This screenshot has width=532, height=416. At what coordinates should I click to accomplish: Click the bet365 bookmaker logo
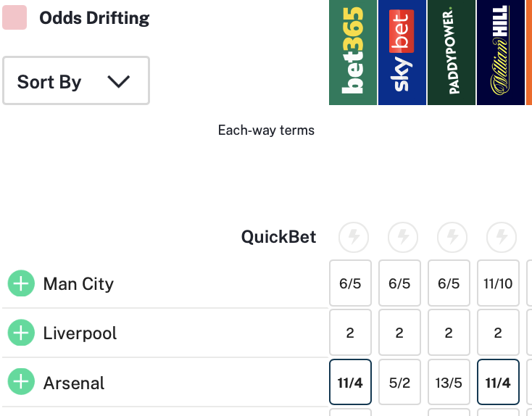(x=353, y=52)
